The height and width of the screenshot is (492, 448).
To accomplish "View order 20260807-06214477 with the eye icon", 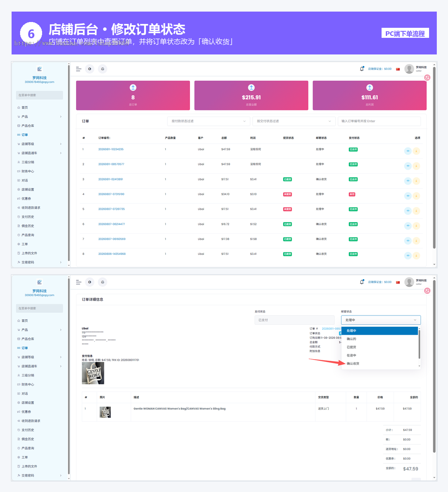I will click(408, 226).
